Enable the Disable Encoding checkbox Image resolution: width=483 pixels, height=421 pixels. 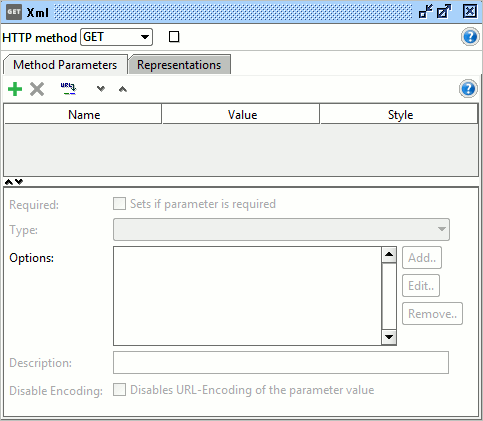point(119,390)
